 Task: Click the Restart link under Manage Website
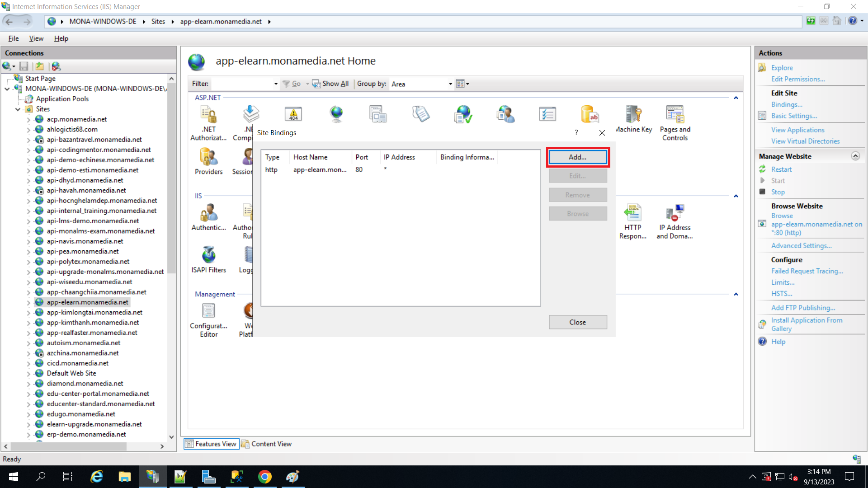coord(781,169)
